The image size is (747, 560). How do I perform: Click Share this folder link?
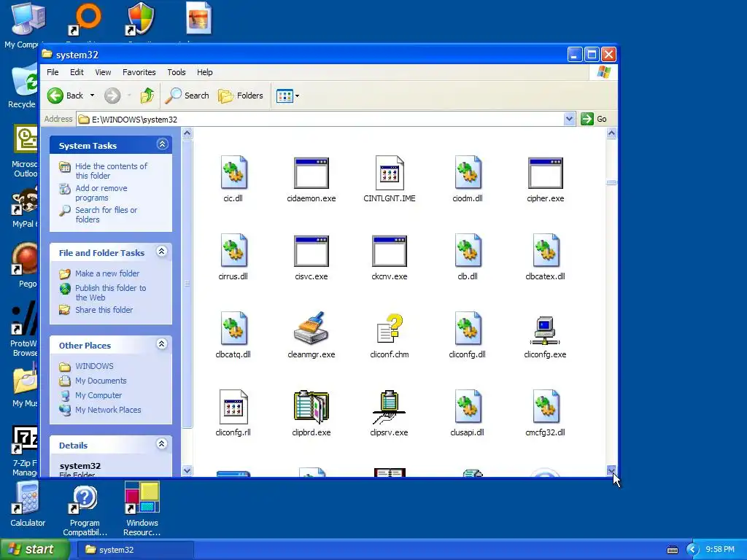point(104,310)
